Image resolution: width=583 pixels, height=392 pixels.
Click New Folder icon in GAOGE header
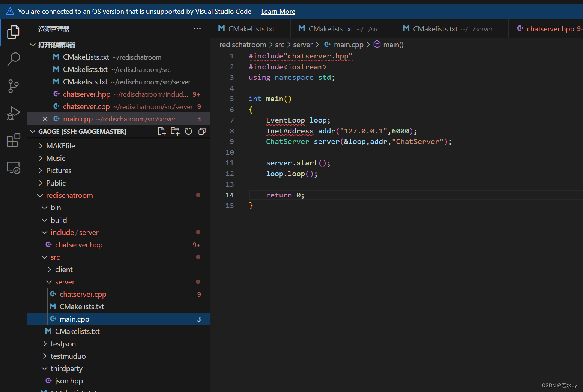(x=175, y=131)
